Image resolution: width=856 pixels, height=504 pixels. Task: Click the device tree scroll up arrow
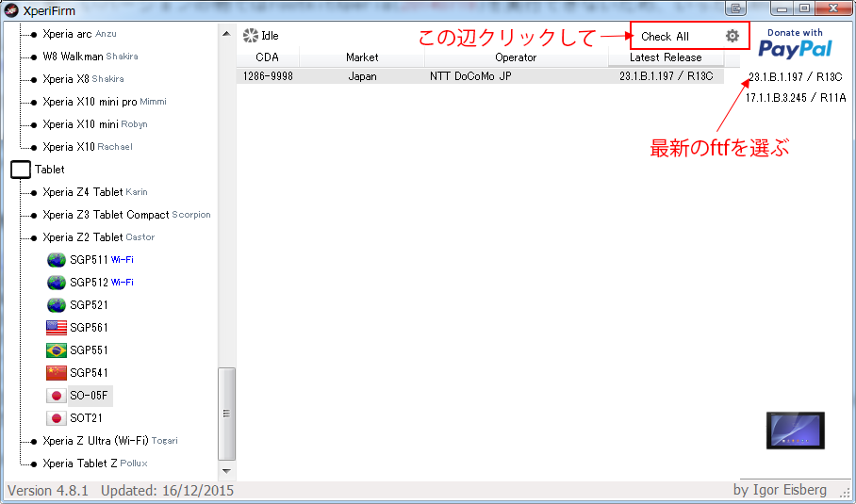226,34
